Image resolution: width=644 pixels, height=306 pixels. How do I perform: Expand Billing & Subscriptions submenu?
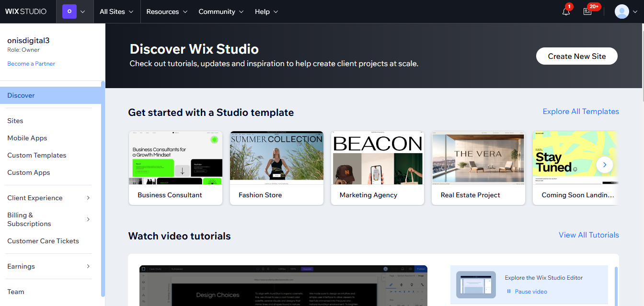point(88,219)
